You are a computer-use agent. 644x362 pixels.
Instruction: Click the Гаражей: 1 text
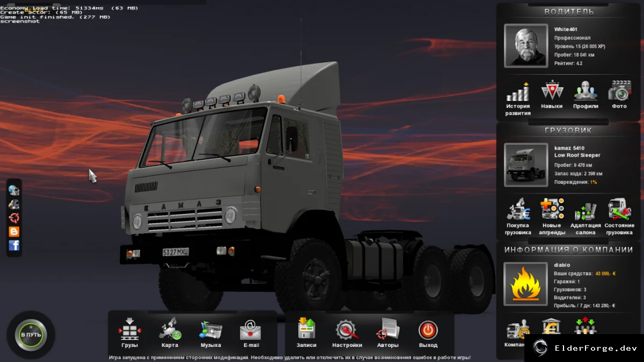tap(567, 282)
